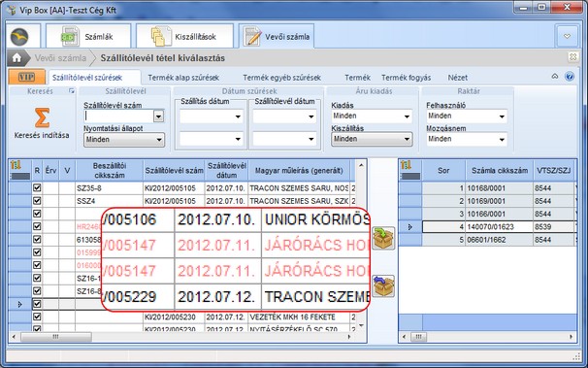Sort by Szállítólevél dátum column header
This screenshot has height=368, width=588.
(226, 170)
